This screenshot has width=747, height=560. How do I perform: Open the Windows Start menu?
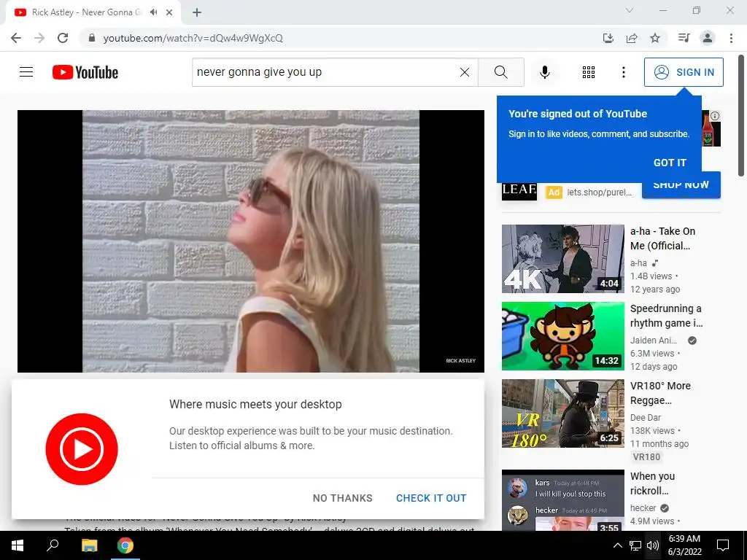point(18,545)
